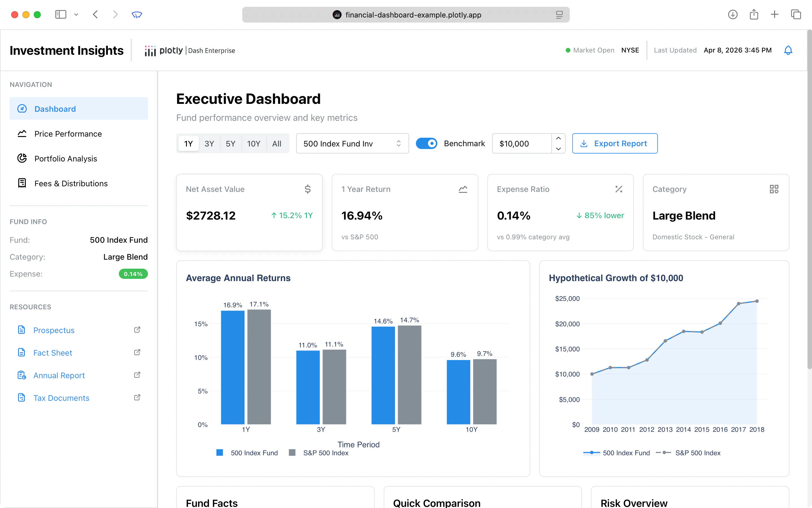Select the 3Y time range tab

coord(209,143)
